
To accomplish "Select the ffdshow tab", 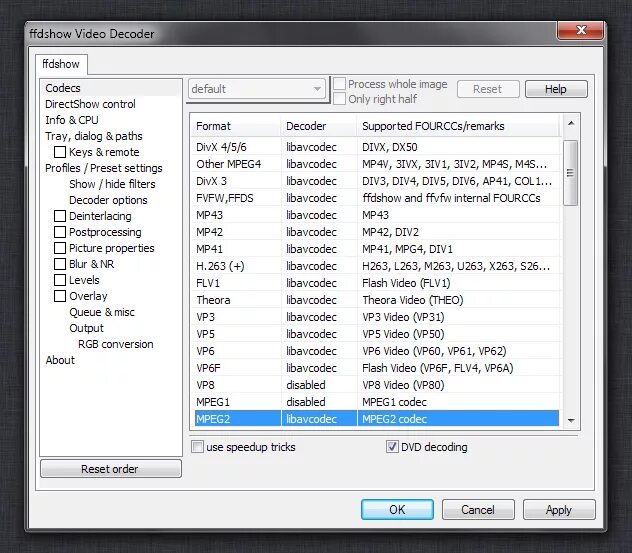I will [x=61, y=64].
